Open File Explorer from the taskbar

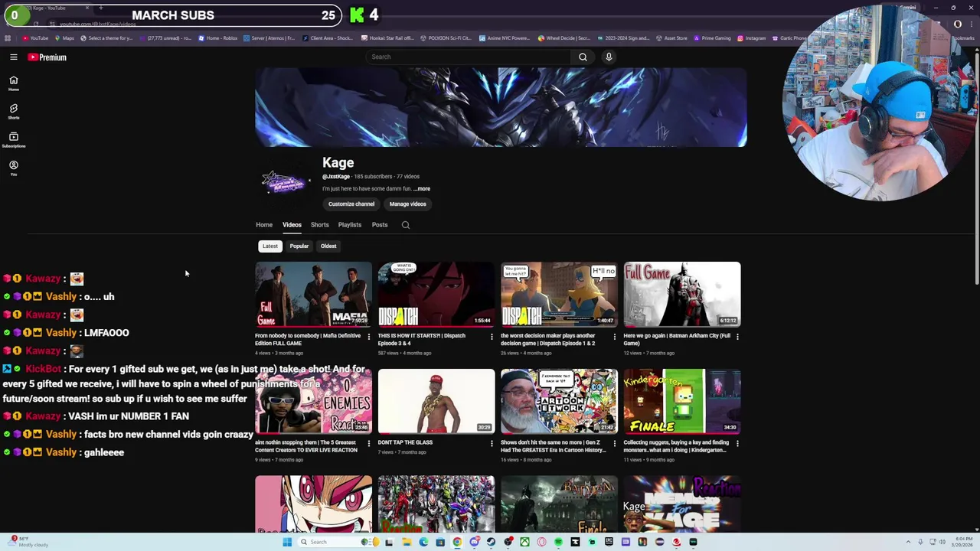point(407,542)
